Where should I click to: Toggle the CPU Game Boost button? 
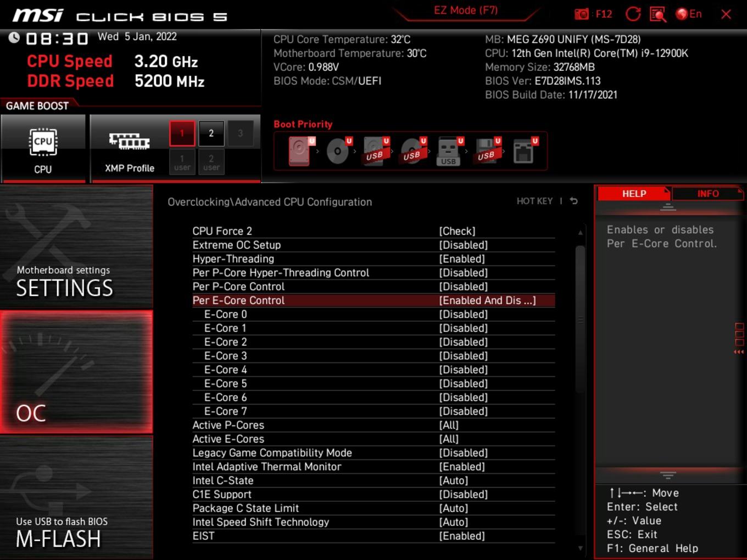tap(43, 148)
